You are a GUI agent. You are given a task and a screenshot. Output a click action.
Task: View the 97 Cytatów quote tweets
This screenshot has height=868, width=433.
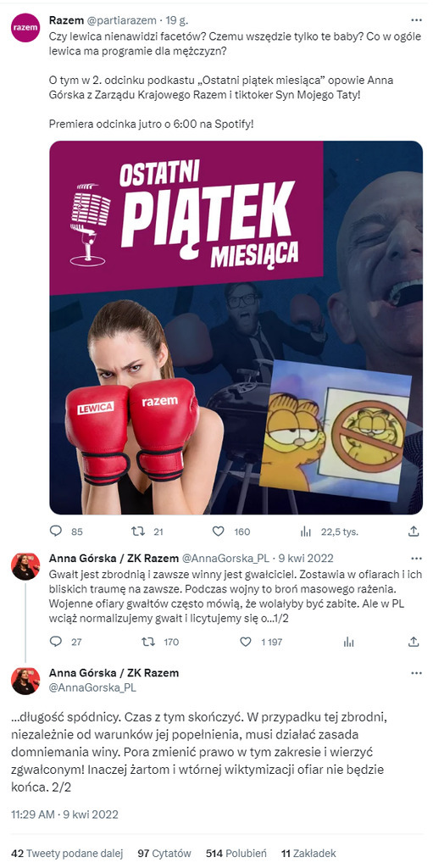point(164,853)
